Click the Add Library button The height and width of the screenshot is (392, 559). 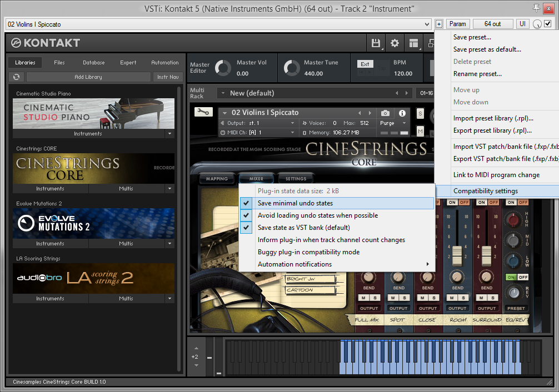pos(88,77)
